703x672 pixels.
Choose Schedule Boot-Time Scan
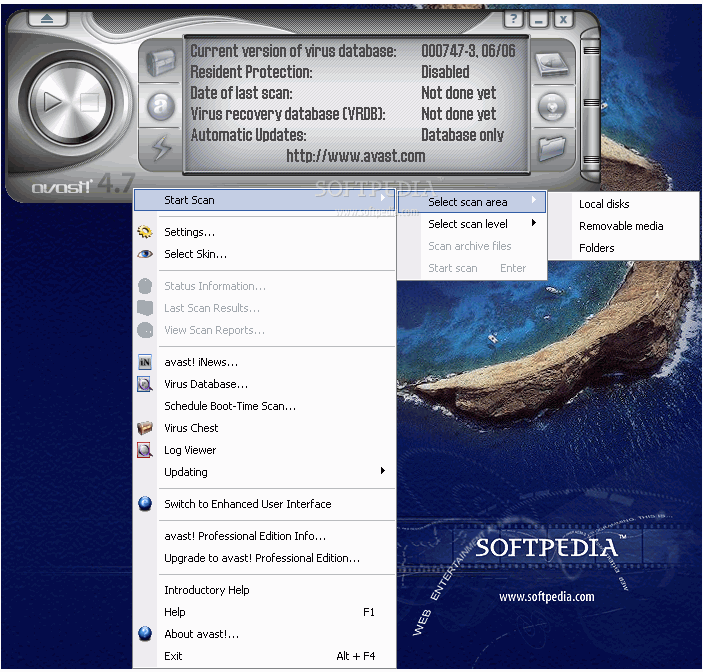[264, 406]
